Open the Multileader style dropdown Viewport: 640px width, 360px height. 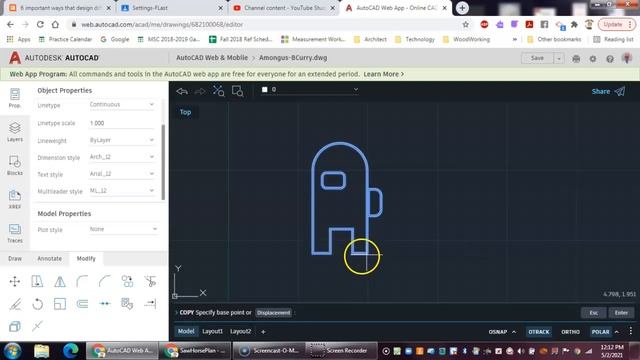122,191
